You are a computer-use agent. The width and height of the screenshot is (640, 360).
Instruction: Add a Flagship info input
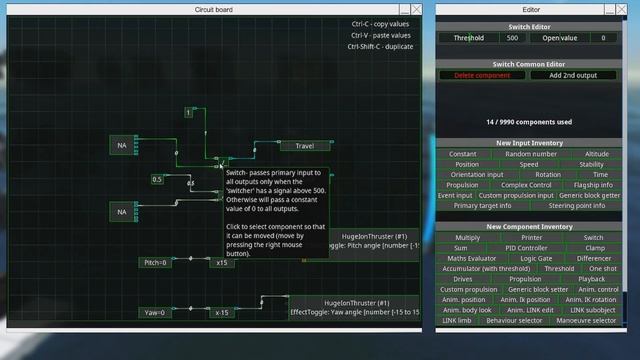(593, 185)
